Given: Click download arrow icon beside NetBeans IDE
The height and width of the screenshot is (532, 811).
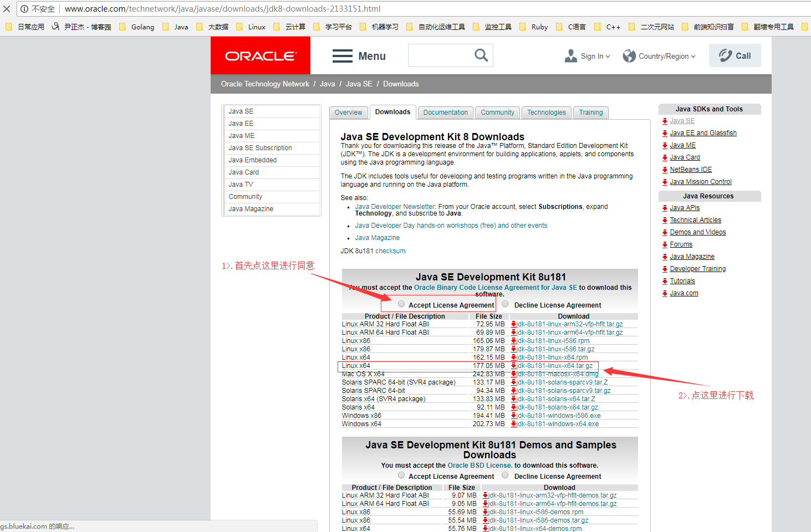Looking at the screenshot, I should click(x=665, y=170).
